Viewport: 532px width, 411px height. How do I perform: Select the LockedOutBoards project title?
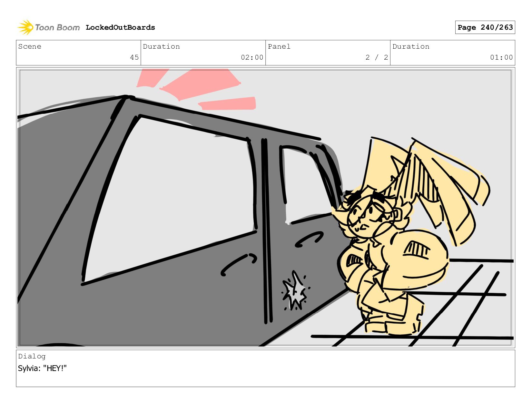120,27
